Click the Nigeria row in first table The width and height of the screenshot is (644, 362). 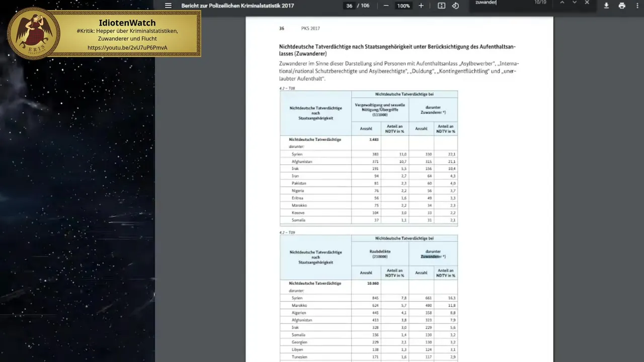point(369,191)
